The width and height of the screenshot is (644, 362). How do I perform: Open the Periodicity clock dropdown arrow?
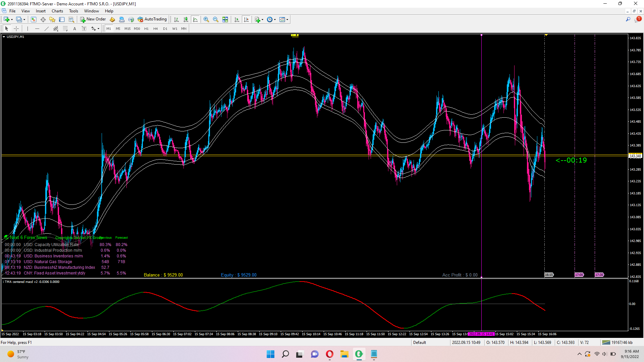pos(275,19)
